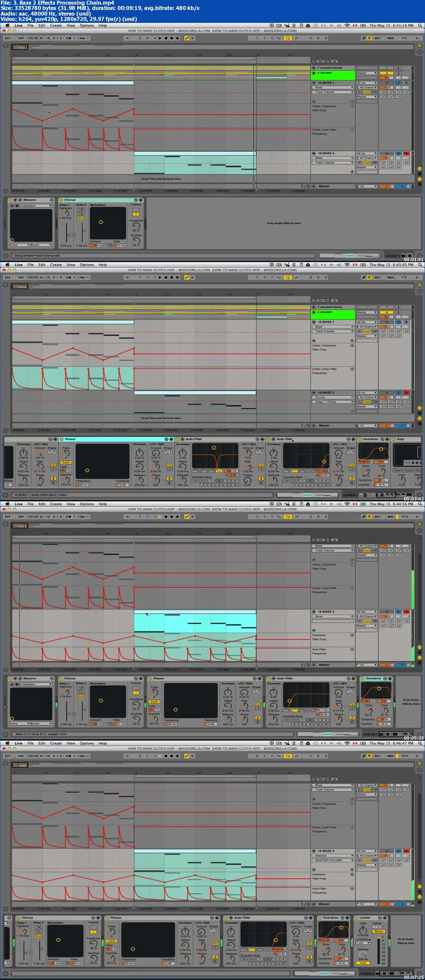Open the Chorus device chooser in the 00:03:42 frame
The height and width of the screenshot is (980, 425).
pos(333,397)
